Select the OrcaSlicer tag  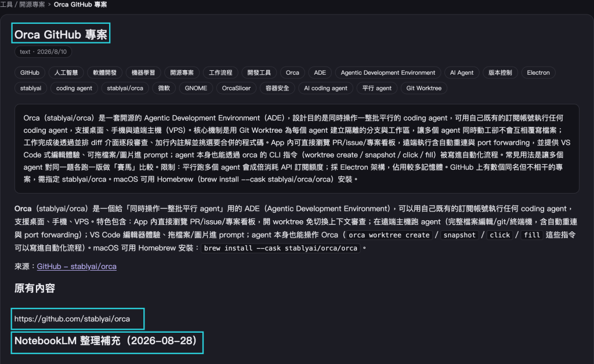pyautogui.click(x=237, y=88)
